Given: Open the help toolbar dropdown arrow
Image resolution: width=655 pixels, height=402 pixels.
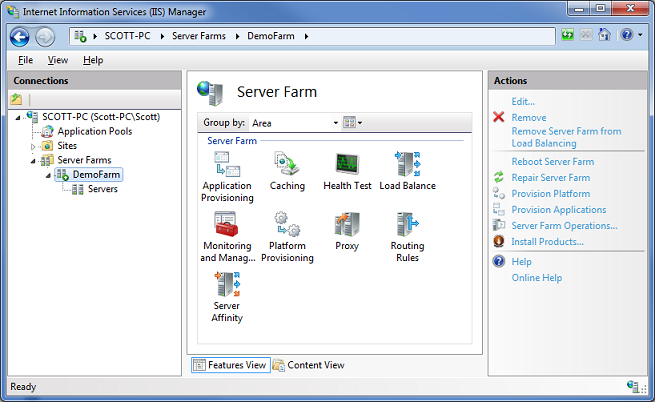Looking at the screenshot, I should [x=640, y=35].
